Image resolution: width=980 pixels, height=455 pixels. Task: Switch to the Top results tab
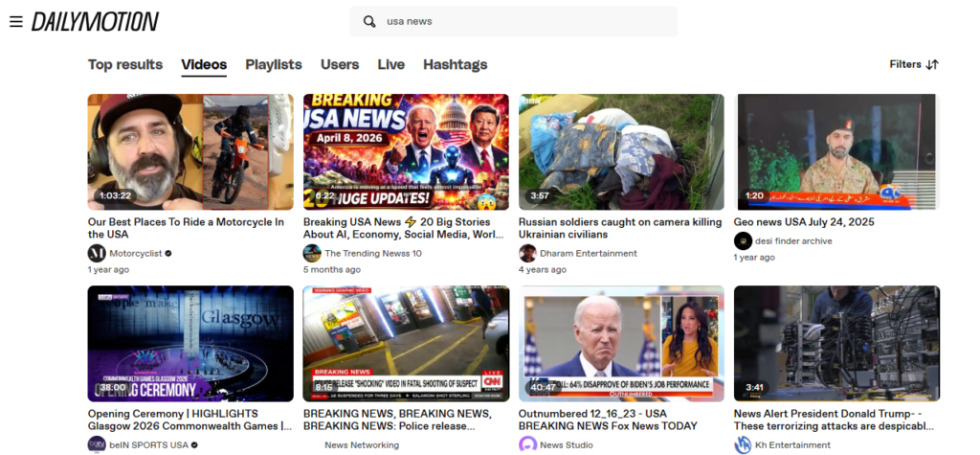pos(125,64)
